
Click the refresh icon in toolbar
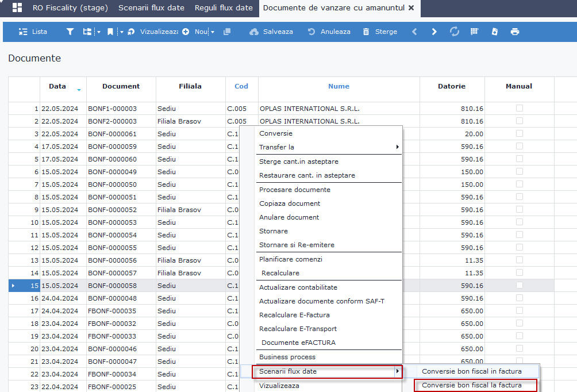click(455, 32)
